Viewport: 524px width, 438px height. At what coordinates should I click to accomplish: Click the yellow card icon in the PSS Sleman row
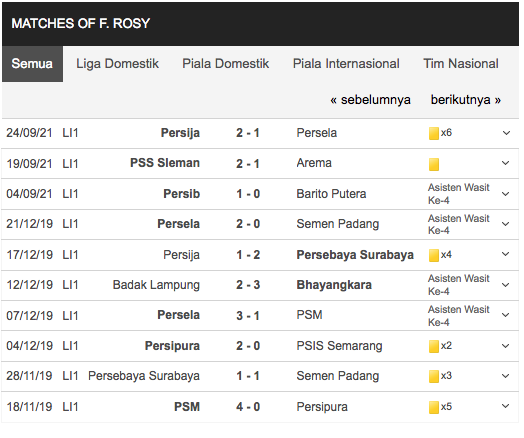point(433,164)
